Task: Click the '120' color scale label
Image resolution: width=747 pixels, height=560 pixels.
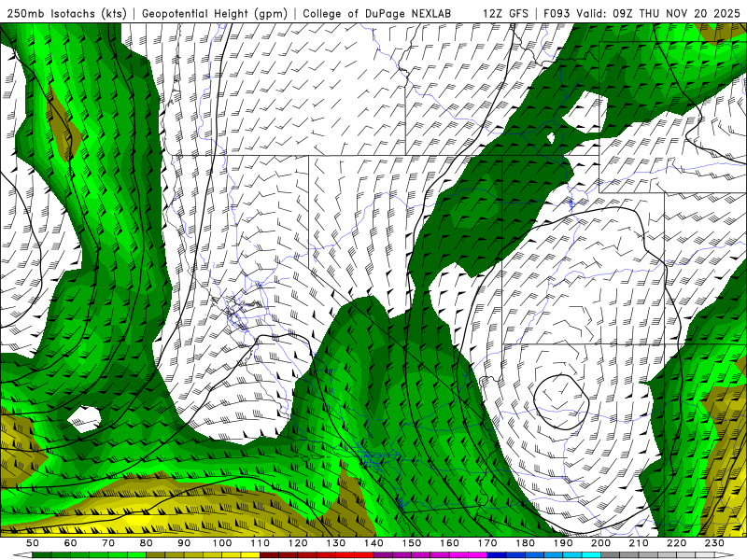Action: click(x=298, y=543)
